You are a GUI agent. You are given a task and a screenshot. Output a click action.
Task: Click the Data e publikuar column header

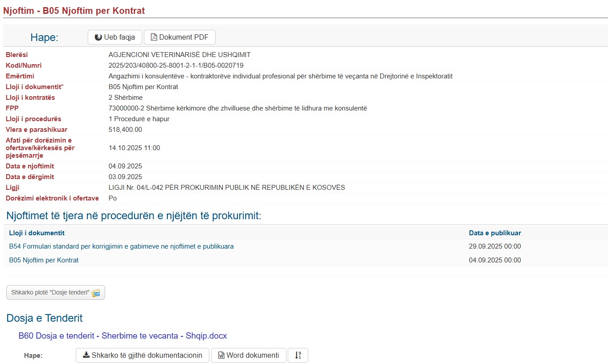[x=495, y=233]
